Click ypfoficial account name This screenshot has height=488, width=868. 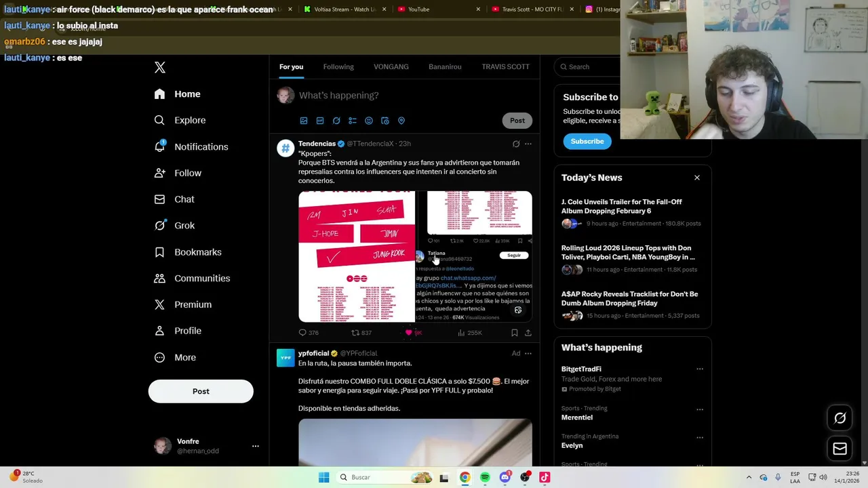coord(313,353)
